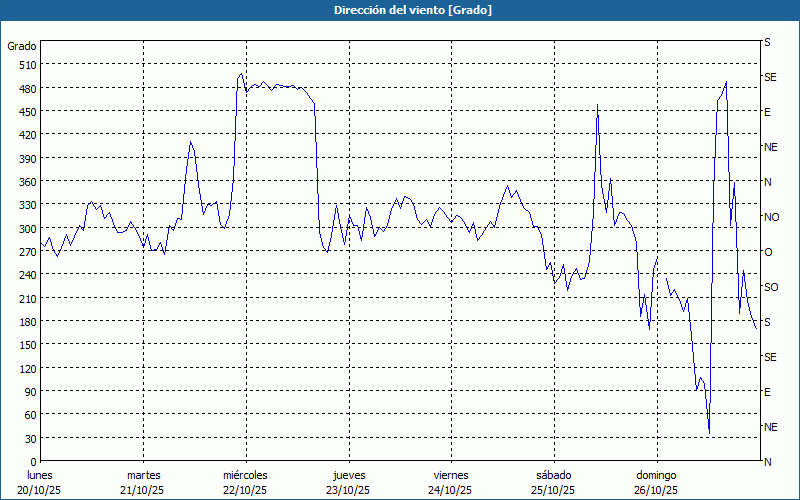Click the line's highest peak at miércoles start
The height and width of the screenshot is (500, 800).
[x=241, y=73]
